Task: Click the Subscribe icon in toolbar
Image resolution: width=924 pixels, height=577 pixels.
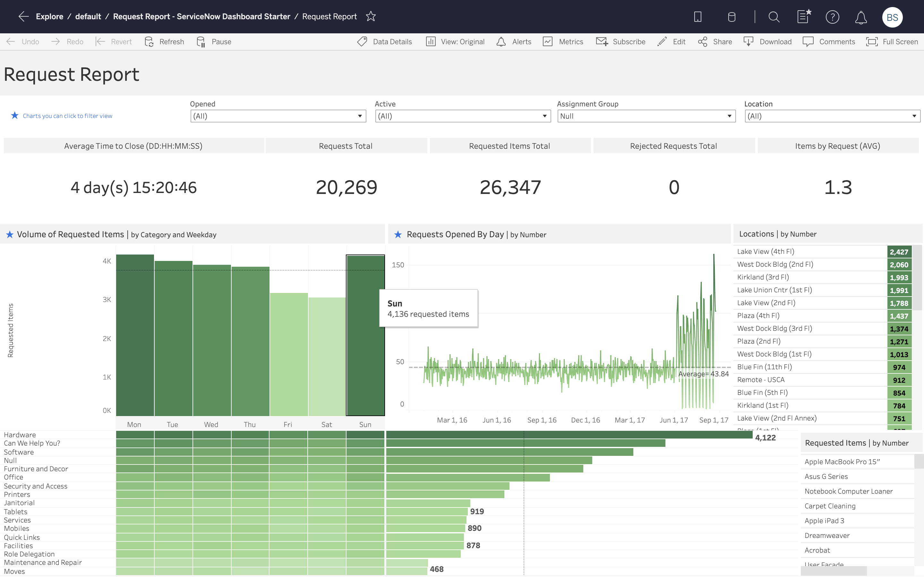Action: (602, 41)
